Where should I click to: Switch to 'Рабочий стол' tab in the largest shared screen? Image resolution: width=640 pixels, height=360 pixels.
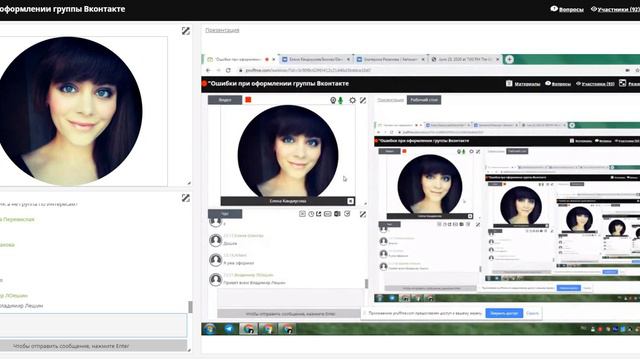424,100
